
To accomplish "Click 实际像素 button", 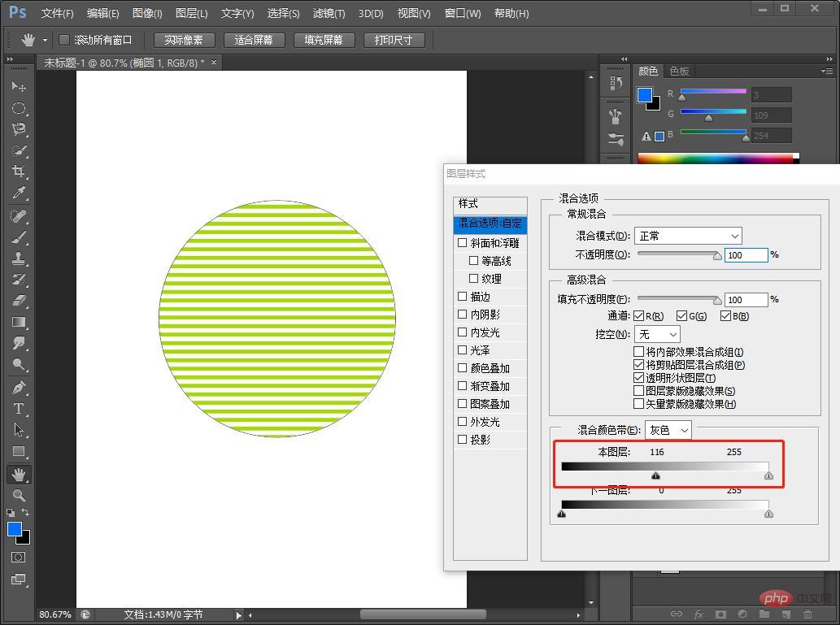I will coord(184,40).
